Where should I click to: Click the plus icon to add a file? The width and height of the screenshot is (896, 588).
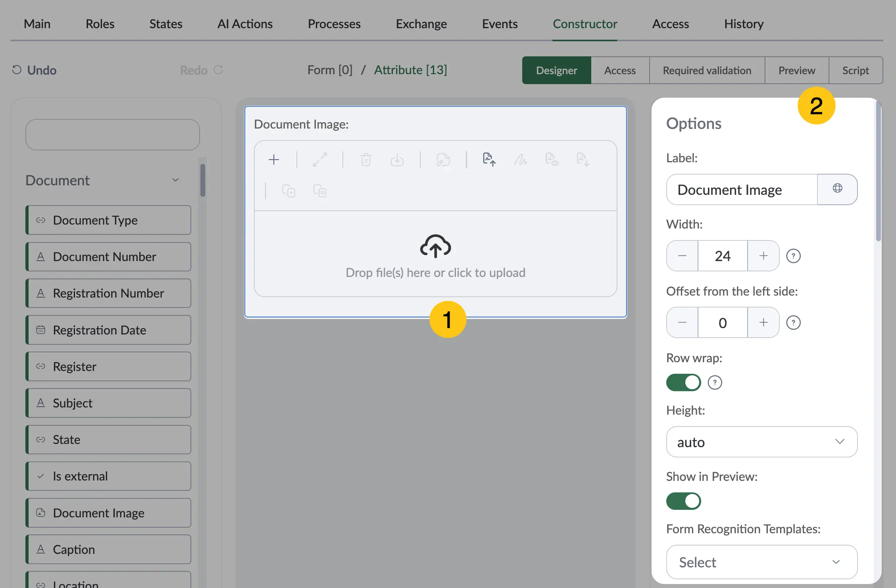click(274, 160)
